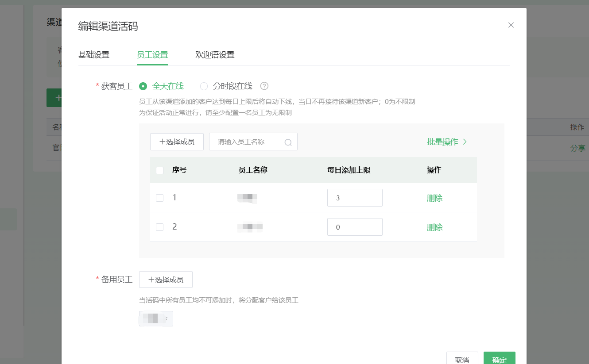Delete employee in row 2
The width and height of the screenshot is (589, 364).
pyautogui.click(x=434, y=227)
